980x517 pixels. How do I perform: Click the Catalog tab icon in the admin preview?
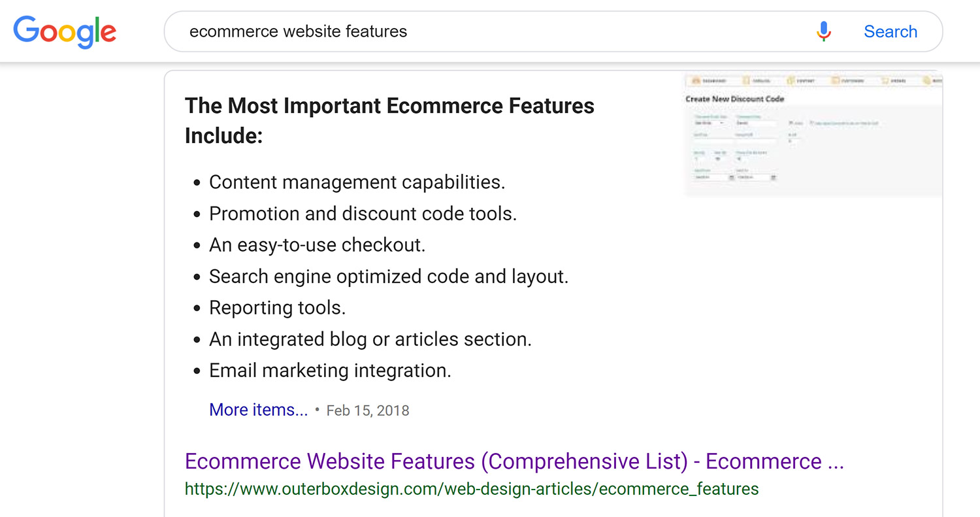tap(745, 81)
